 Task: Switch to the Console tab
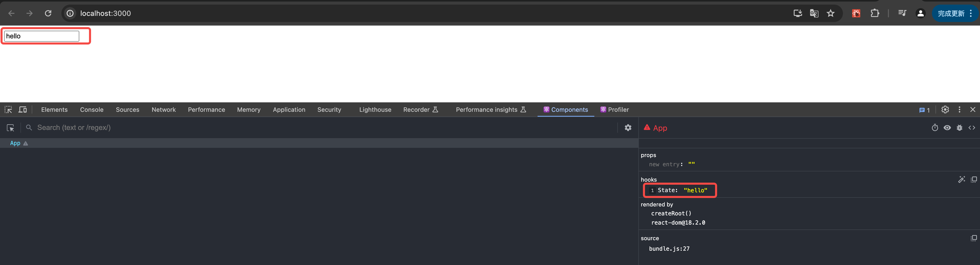92,110
